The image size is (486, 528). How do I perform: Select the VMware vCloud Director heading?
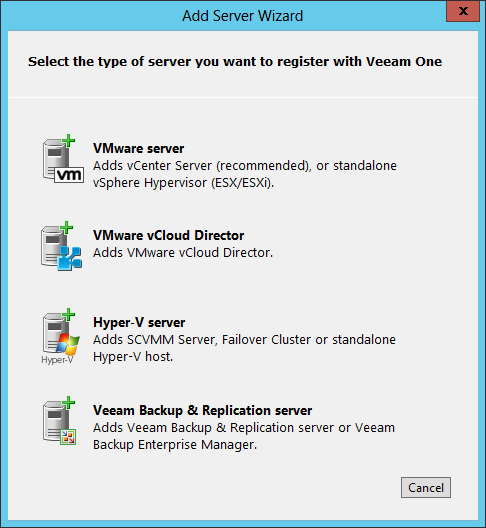pyautogui.click(x=168, y=235)
